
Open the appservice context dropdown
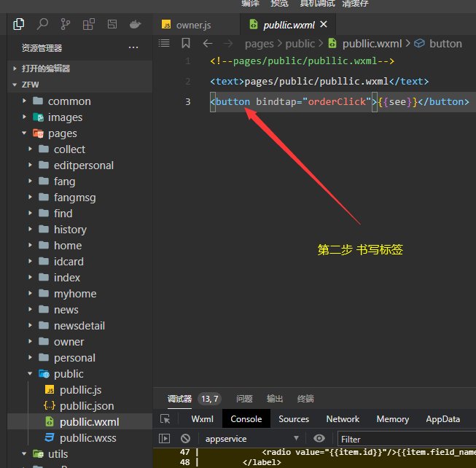coord(253,439)
